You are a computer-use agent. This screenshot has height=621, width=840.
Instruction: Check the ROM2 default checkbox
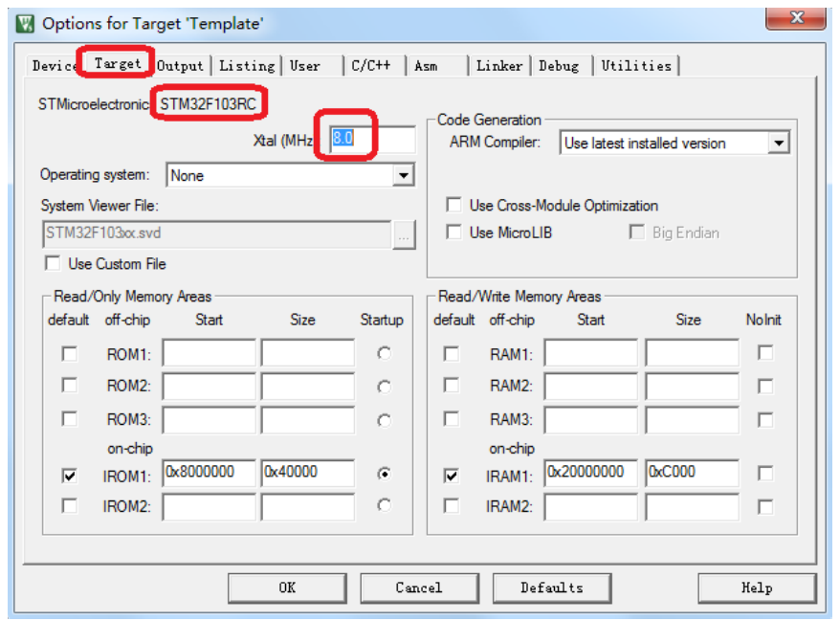click(70, 386)
